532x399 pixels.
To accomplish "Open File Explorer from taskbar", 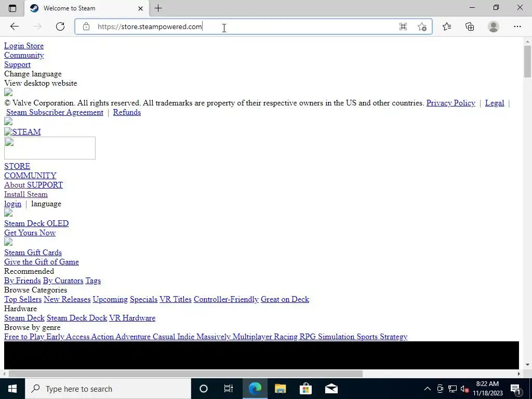I will tap(280, 389).
